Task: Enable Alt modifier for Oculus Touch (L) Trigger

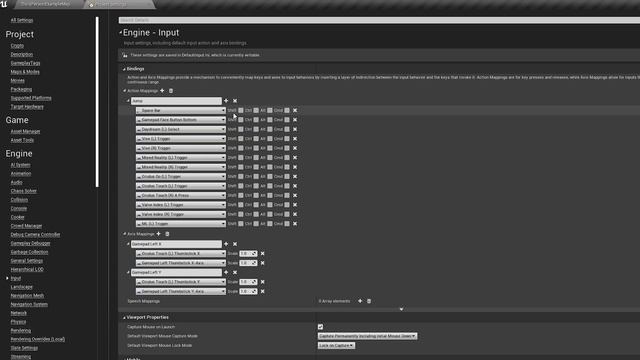Action: click(270, 186)
